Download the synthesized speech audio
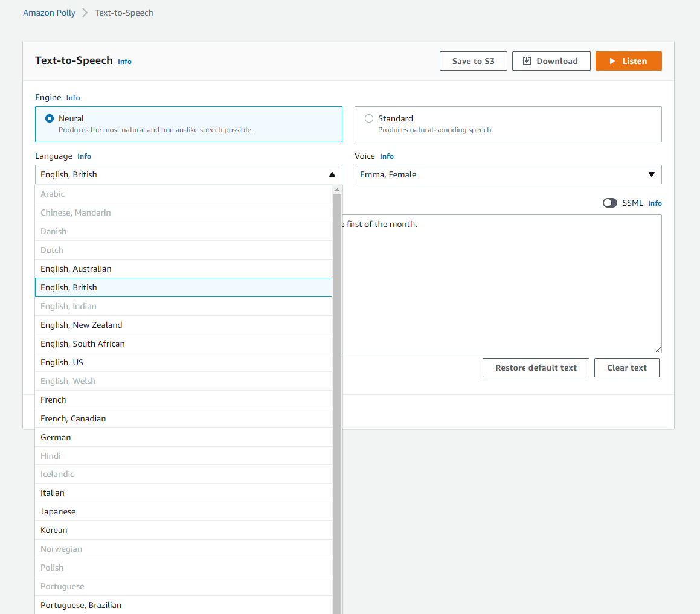 551,61
